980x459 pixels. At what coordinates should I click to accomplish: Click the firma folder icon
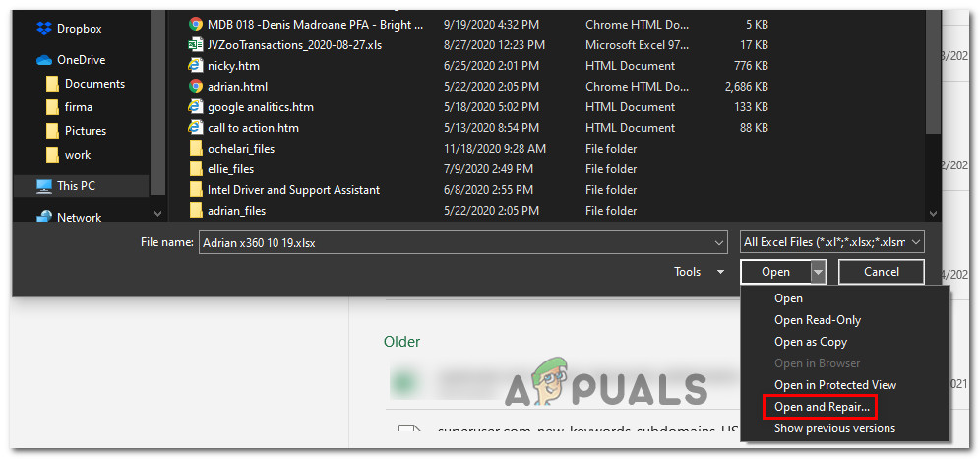pos(52,107)
